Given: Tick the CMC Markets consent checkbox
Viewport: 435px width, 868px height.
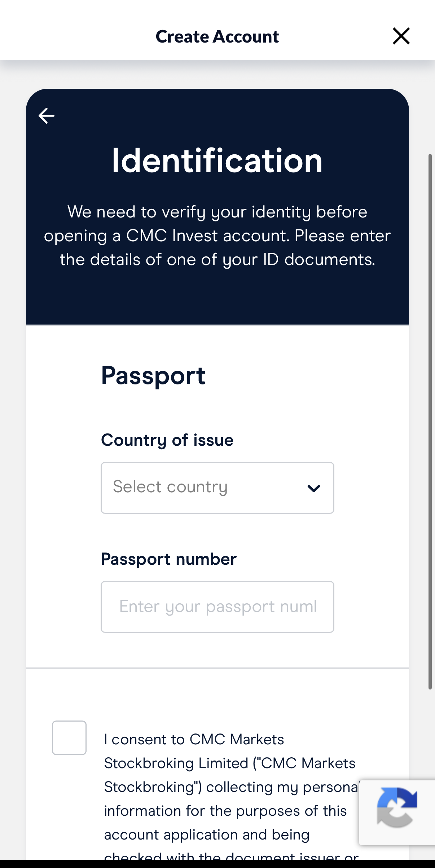Looking at the screenshot, I should [69, 737].
